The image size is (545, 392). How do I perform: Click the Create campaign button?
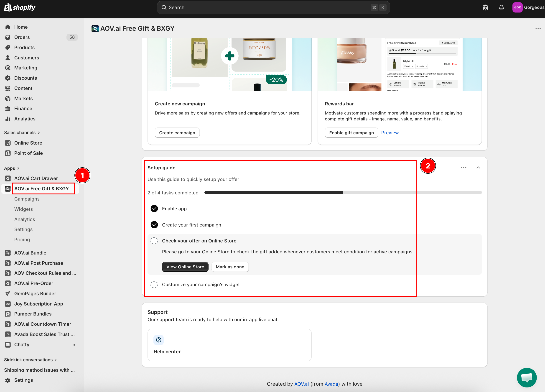(177, 133)
